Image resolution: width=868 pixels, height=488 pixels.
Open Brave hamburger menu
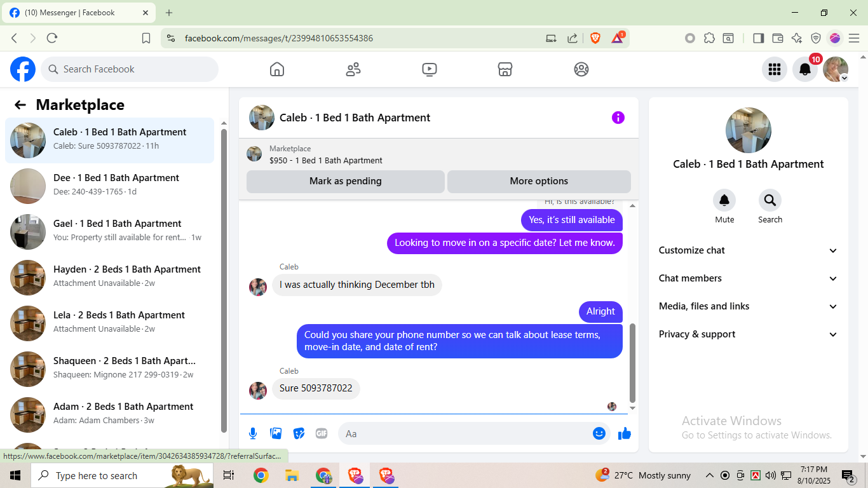(x=854, y=38)
